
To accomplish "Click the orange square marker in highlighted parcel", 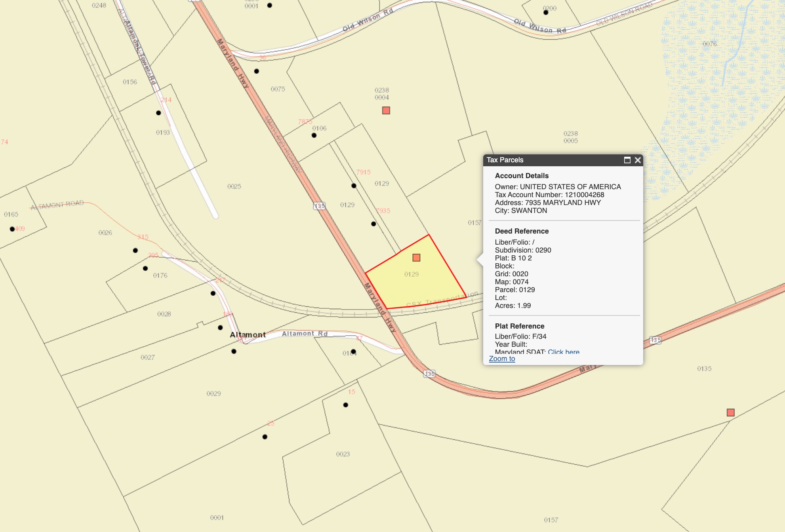I will (416, 258).
